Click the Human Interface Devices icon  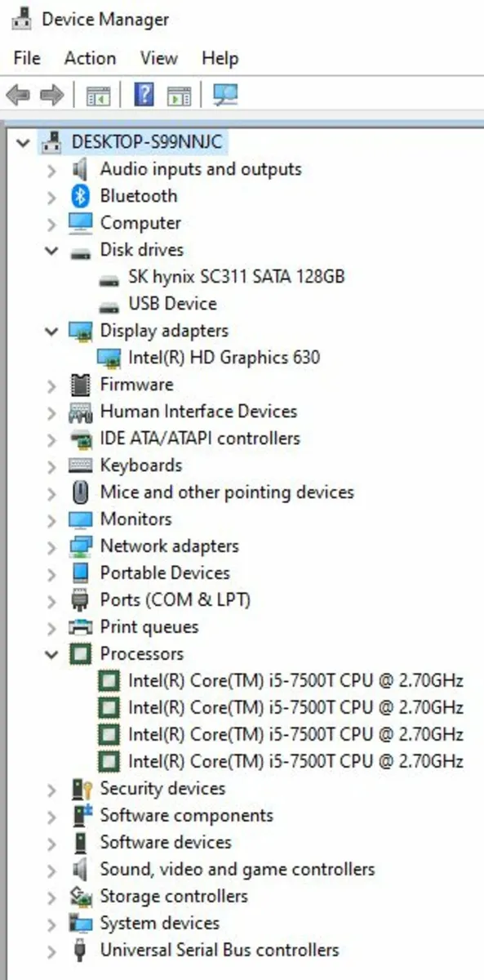pos(80,412)
